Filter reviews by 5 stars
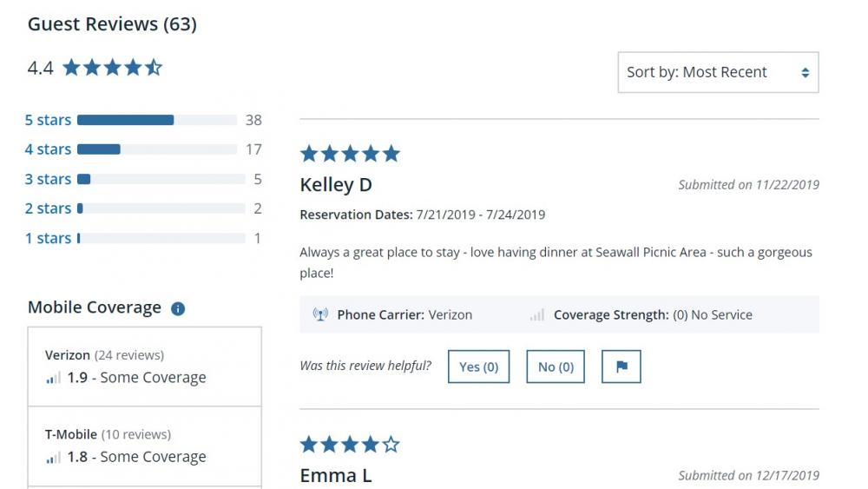This screenshot has height=489, width=868. click(48, 120)
